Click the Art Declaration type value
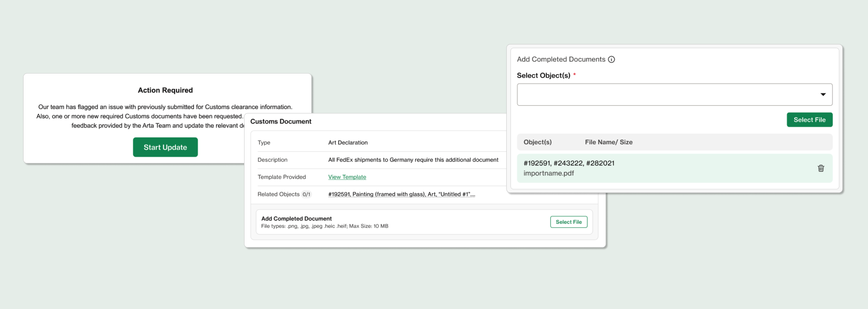868x309 pixels. click(348, 143)
